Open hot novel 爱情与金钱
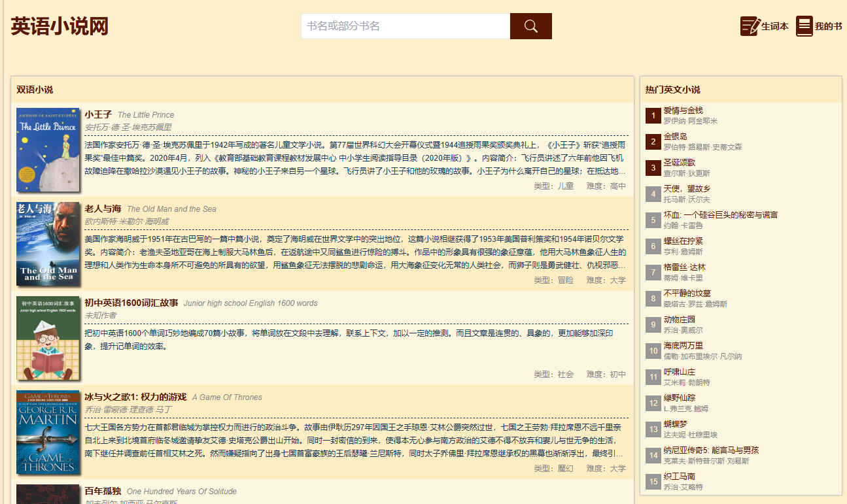Viewport: 847px width, 504px height. coord(683,110)
